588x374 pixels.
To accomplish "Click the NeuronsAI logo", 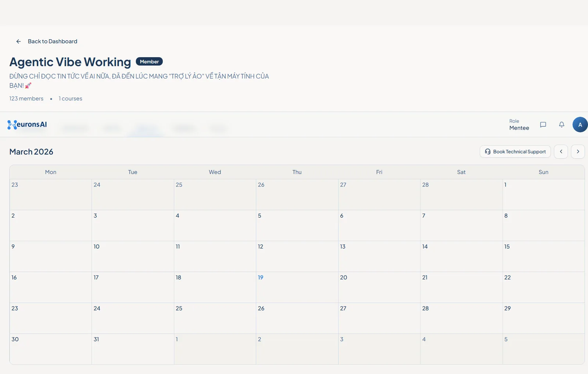I will click(x=27, y=125).
